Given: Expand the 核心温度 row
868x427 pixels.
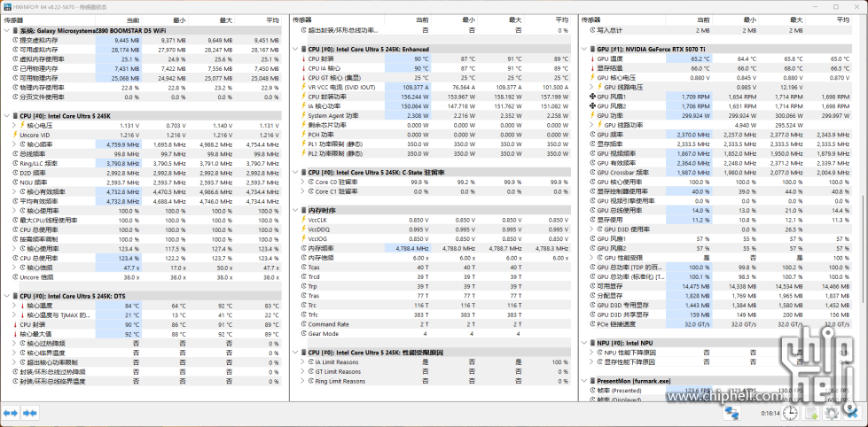Looking at the screenshot, I should pyautogui.click(x=15, y=306).
